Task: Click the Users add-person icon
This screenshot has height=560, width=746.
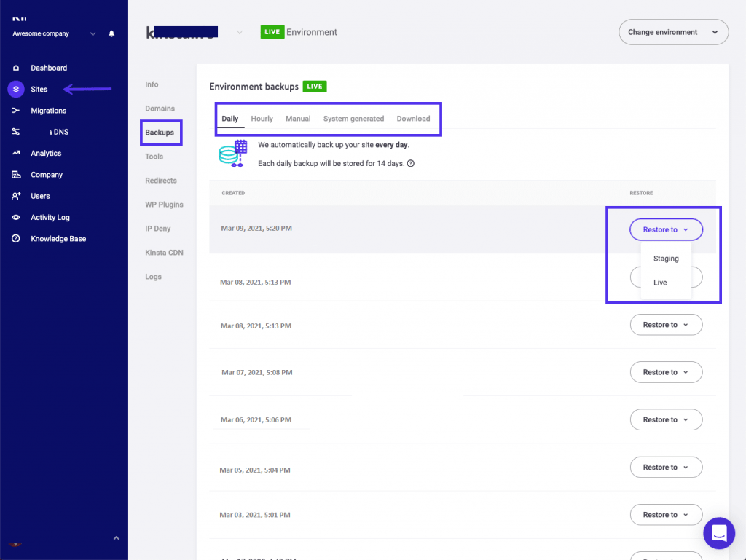Action: tap(16, 196)
